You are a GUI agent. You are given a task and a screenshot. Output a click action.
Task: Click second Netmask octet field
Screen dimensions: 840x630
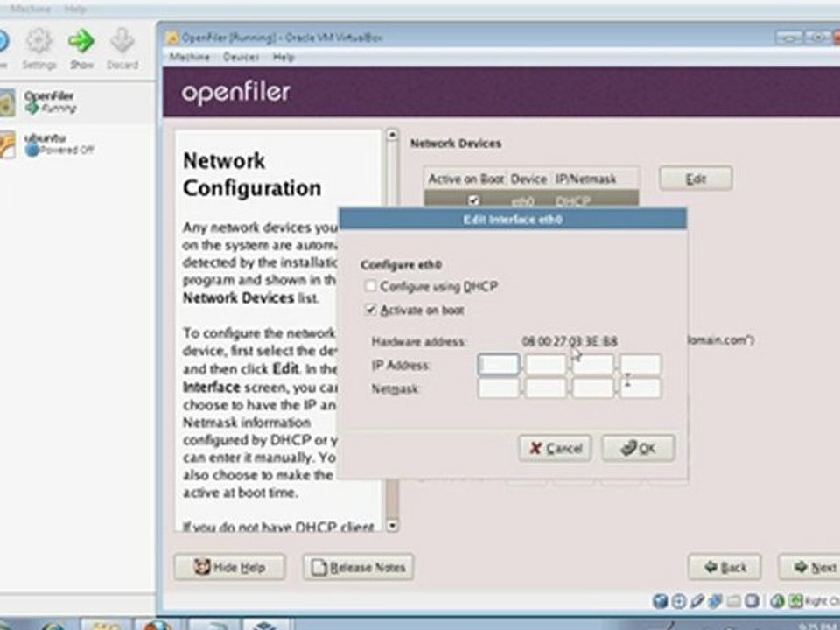coord(545,388)
